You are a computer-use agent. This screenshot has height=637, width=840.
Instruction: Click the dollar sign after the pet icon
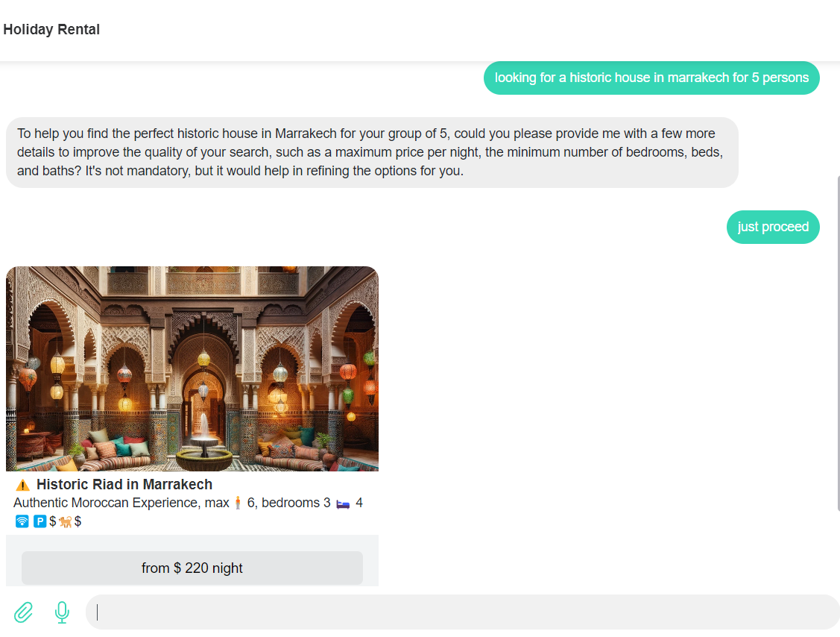pos(78,521)
